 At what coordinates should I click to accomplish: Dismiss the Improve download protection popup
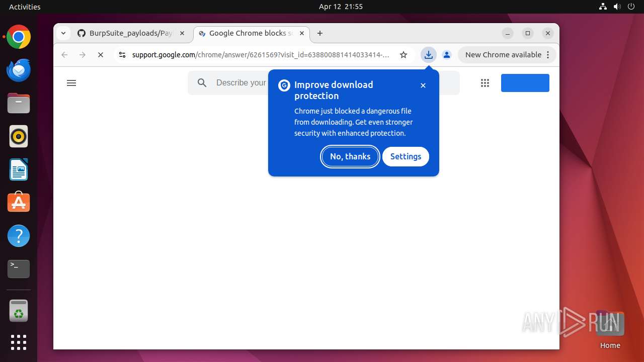[423, 85]
